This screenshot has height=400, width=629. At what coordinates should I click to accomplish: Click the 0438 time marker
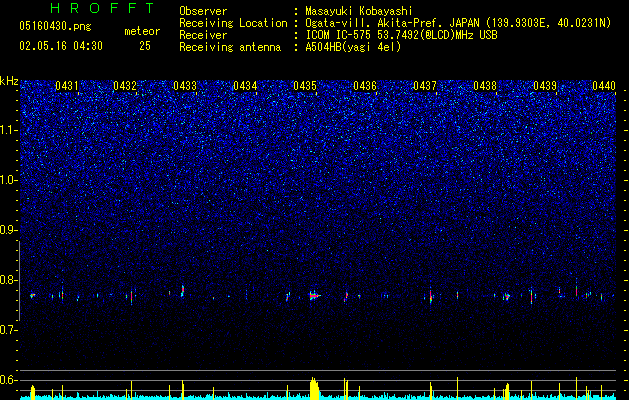(x=485, y=86)
